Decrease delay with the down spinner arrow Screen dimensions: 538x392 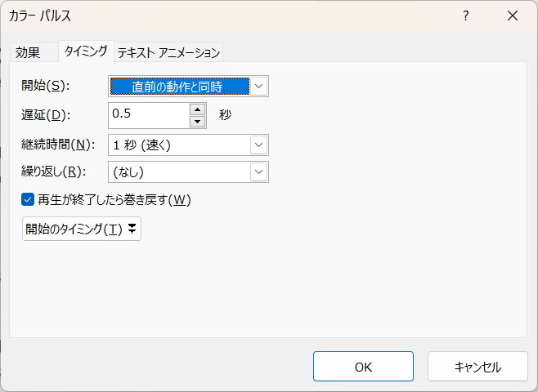(x=196, y=122)
